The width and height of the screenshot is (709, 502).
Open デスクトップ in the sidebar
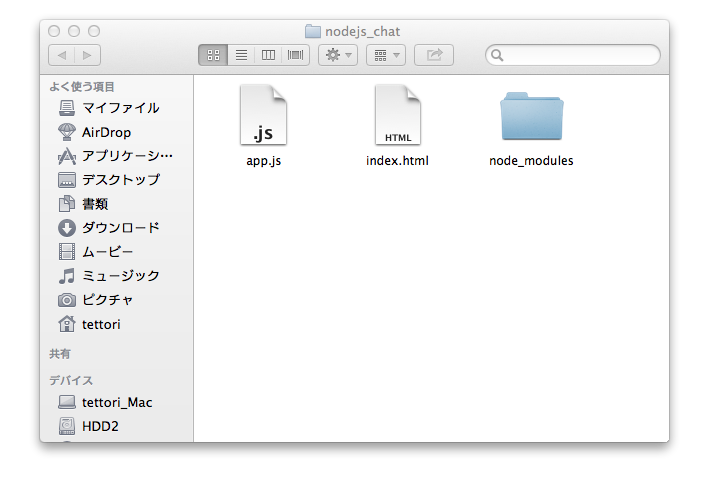click(x=117, y=180)
